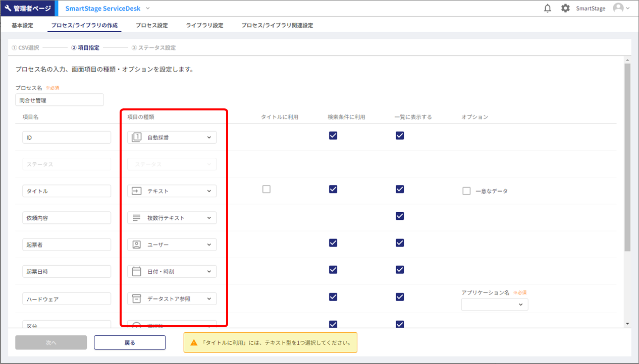Enable the 一意なデータ checkbox

tap(466, 191)
